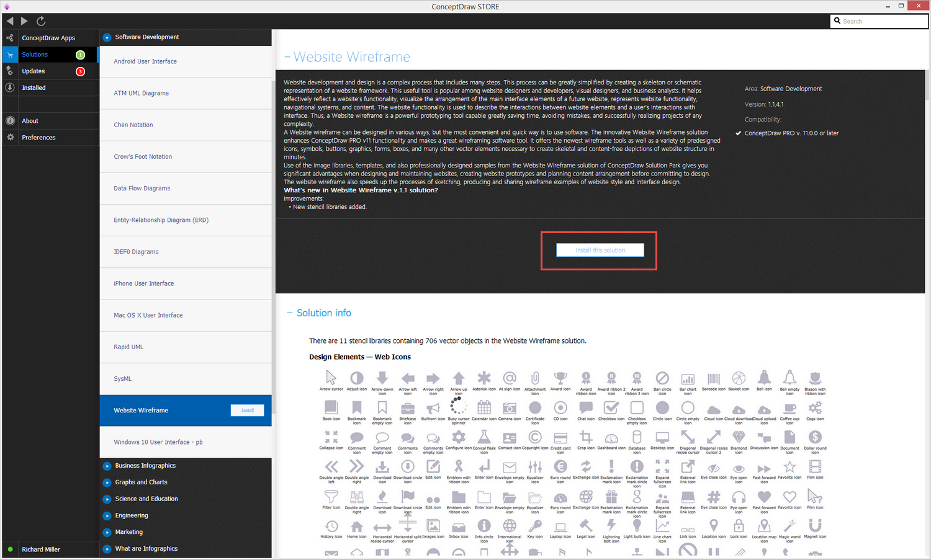931x560 pixels.
Task: Expand the Science and Education category
Action: (x=107, y=499)
